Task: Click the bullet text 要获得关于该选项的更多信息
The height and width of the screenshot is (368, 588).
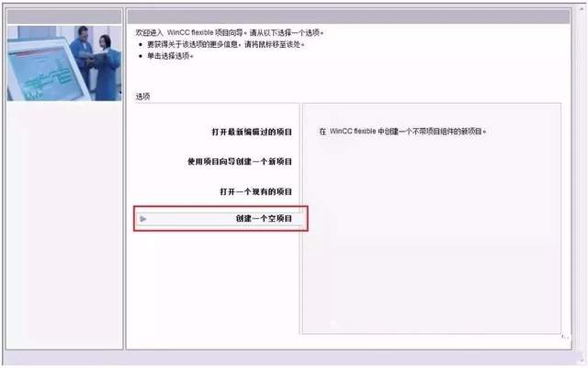Action: pos(225,44)
